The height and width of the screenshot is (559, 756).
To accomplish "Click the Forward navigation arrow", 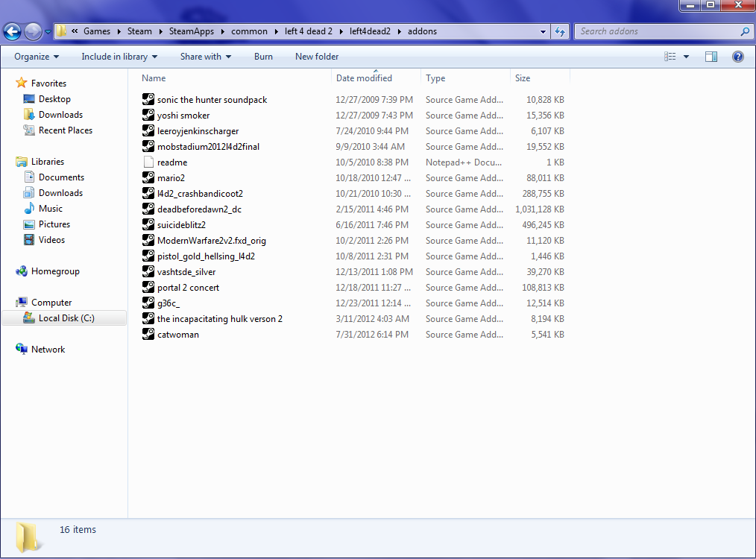I will pyautogui.click(x=33, y=32).
